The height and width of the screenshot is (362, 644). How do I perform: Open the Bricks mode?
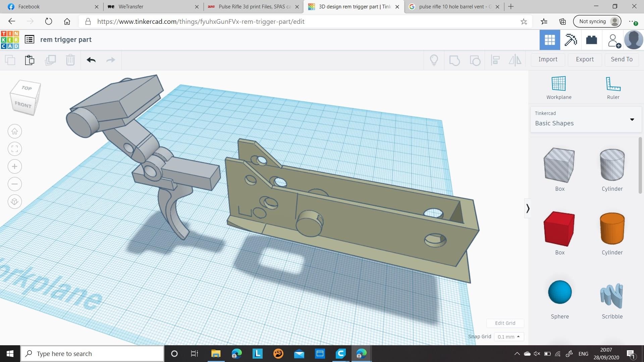point(591,40)
